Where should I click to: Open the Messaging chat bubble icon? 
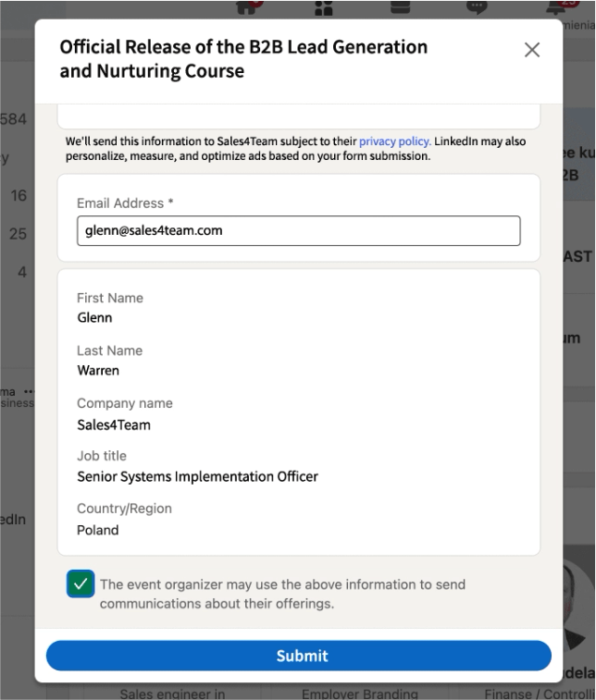point(477,6)
